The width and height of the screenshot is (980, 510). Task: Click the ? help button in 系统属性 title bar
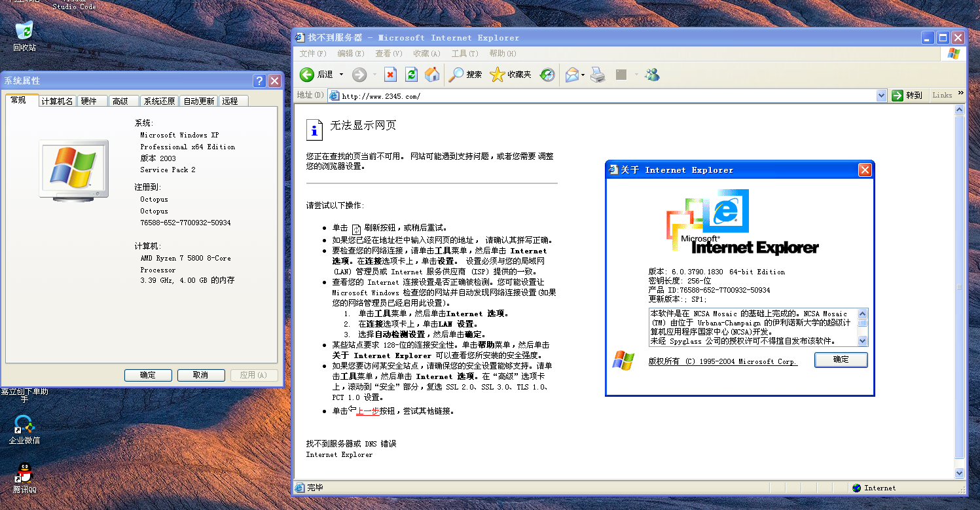(259, 81)
